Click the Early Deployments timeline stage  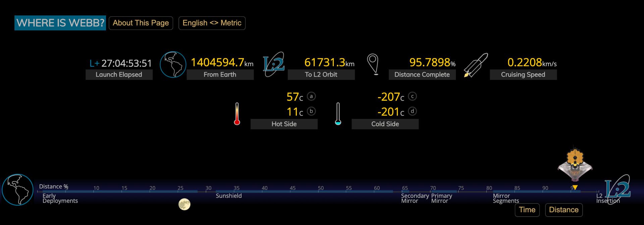60,198
